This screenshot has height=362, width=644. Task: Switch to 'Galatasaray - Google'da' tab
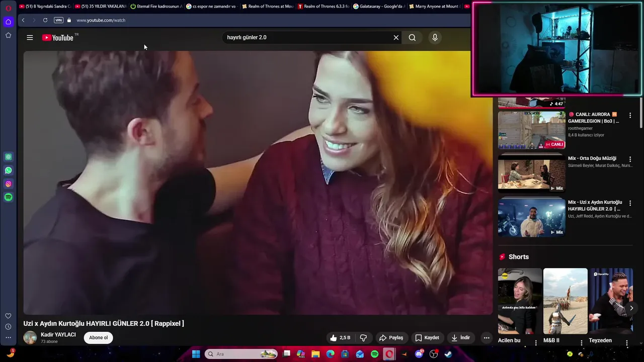[x=379, y=7]
